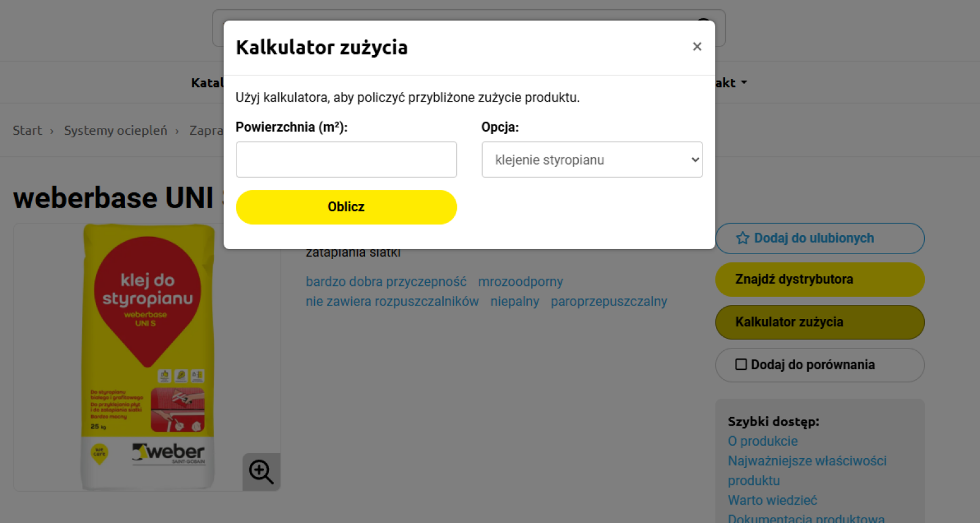This screenshot has height=523, width=980.
Task: Click the magnifier zoom icon on product image
Action: [x=262, y=472]
